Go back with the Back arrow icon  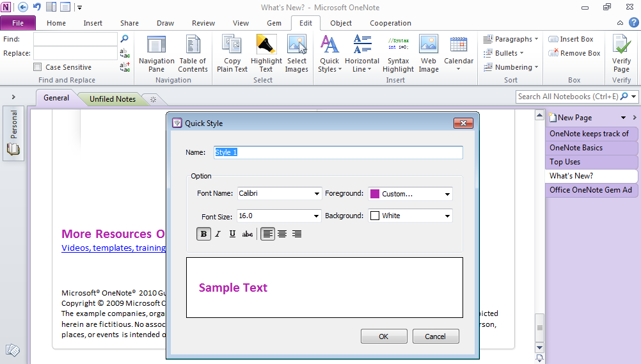pyautogui.click(x=23, y=7)
